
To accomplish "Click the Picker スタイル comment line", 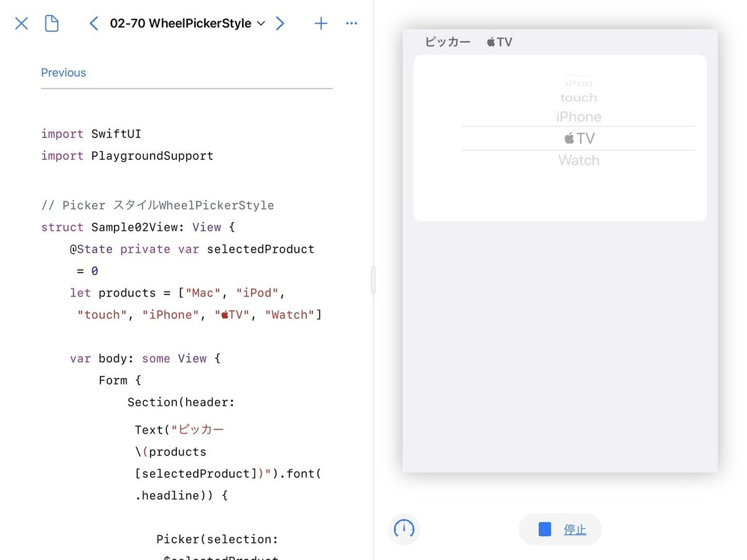I will (157, 205).
